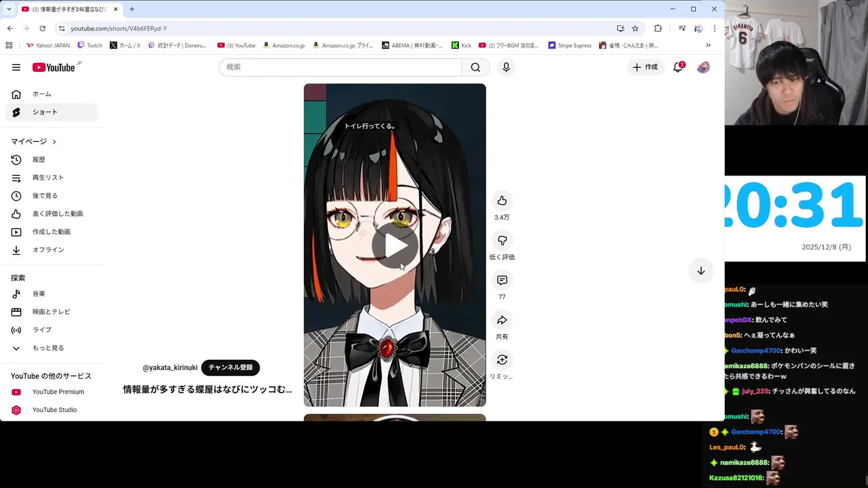Open the site information icon in address bar
868x488 pixels.
(x=62, y=28)
